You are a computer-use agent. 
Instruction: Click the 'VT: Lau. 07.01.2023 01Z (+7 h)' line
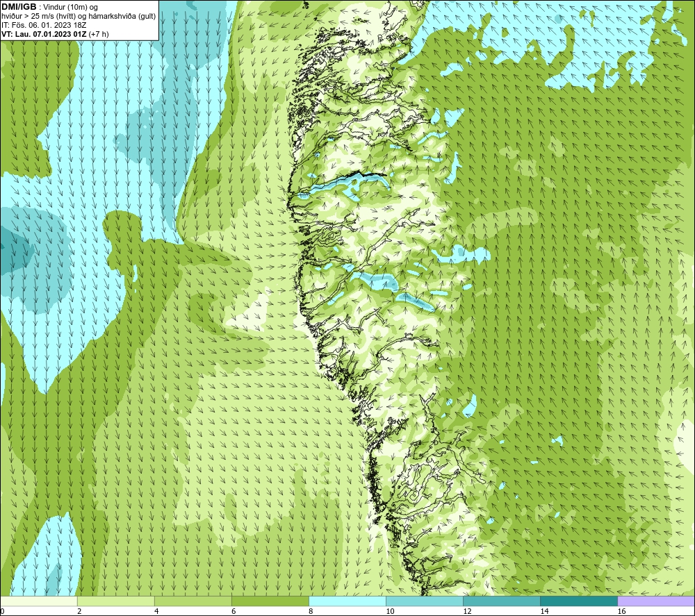55,34
